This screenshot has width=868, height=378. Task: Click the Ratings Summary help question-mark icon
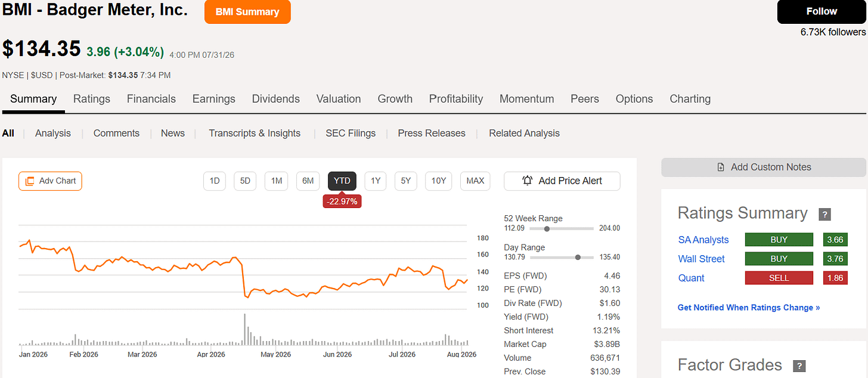click(824, 215)
